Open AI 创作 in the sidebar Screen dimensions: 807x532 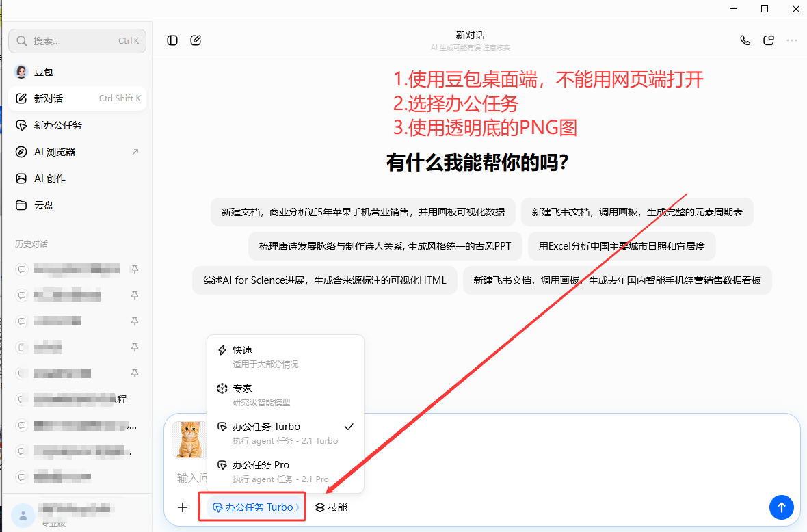tap(77, 178)
